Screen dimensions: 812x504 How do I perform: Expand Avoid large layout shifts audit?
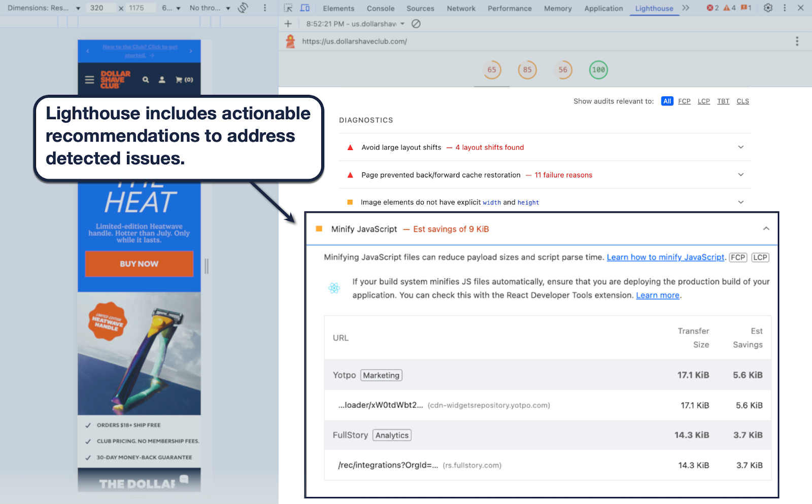click(545, 147)
